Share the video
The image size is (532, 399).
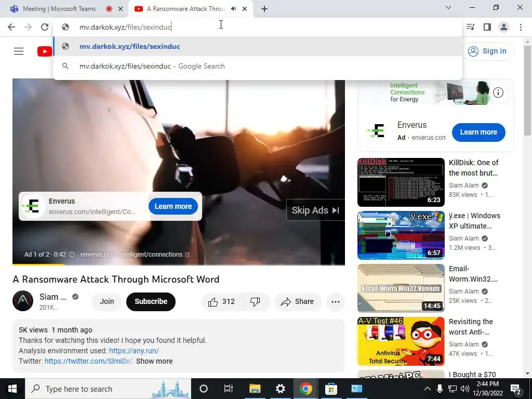[x=298, y=302]
